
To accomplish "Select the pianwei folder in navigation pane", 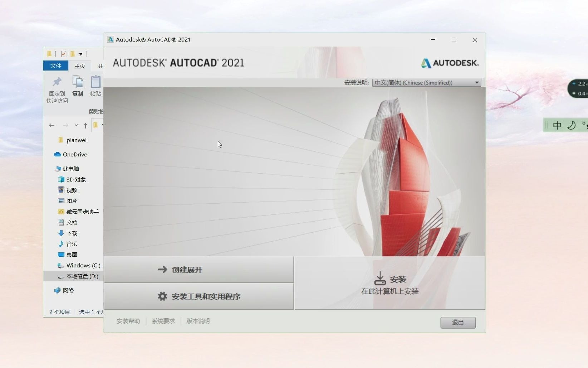I will click(x=76, y=140).
